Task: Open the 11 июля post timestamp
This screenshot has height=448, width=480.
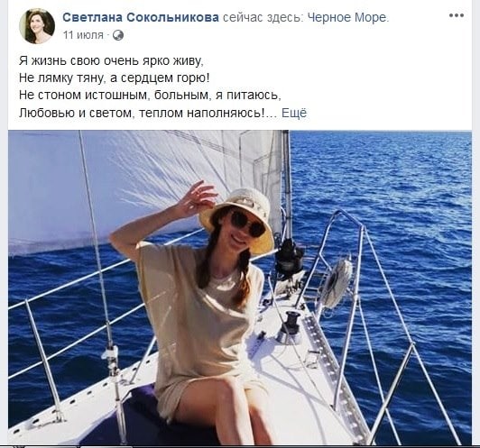Action: pos(83,35)
